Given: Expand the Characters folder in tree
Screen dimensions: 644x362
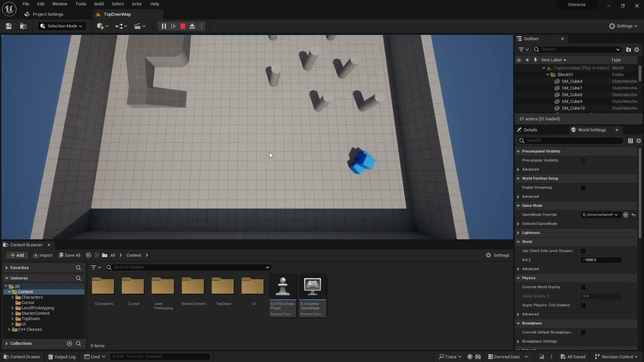Looking at the screenshot, I should [x=13, y=297].
